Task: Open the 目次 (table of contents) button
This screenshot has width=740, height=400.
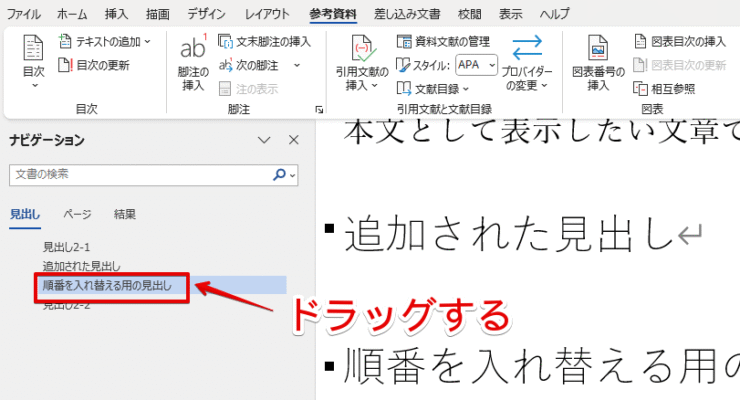Action: [x=34, y=61]
